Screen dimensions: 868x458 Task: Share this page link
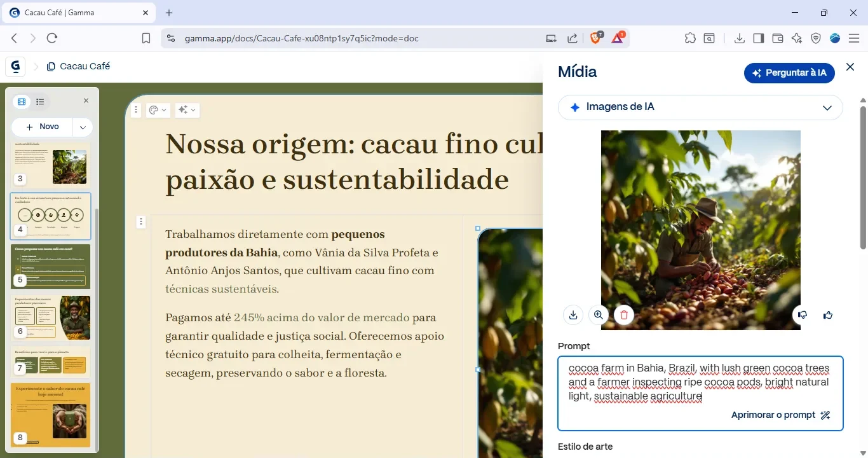tap(573, 38)
